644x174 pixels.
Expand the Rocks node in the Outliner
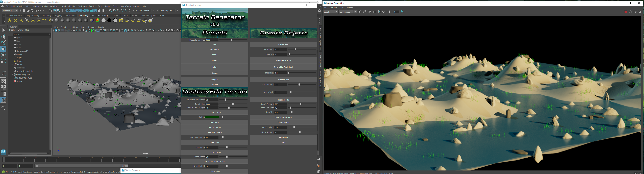pos(12,64)
